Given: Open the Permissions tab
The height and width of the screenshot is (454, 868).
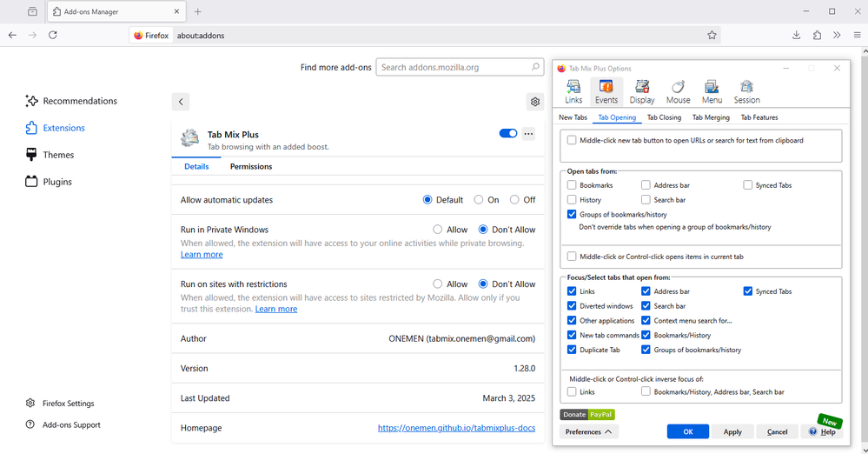Looking at the screenshot, I should click(x=251, y=166).
